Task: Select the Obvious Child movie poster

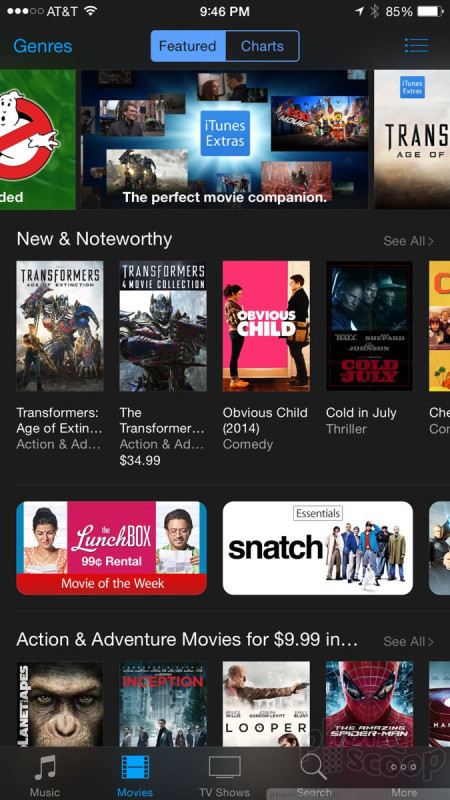Action: click(266, 326)
